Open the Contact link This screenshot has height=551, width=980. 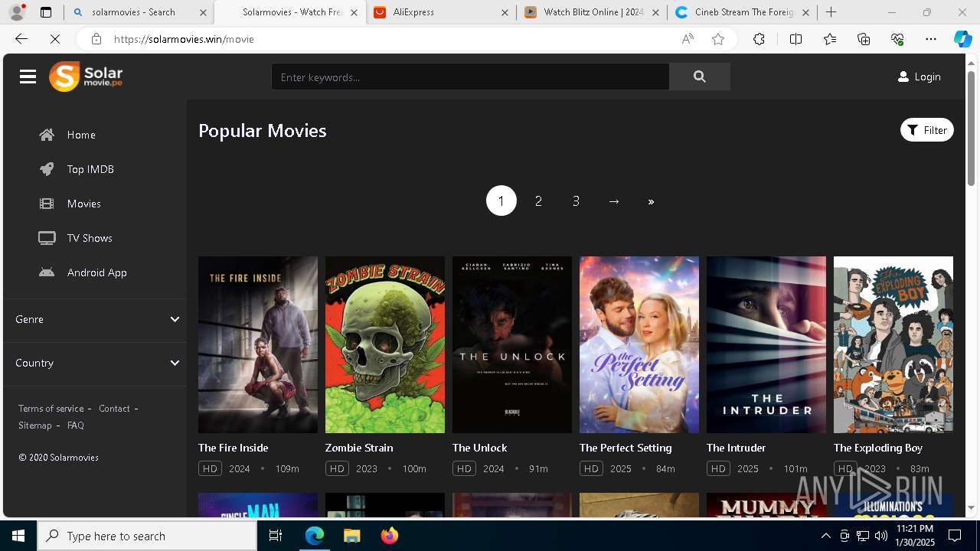coord(114,409)
